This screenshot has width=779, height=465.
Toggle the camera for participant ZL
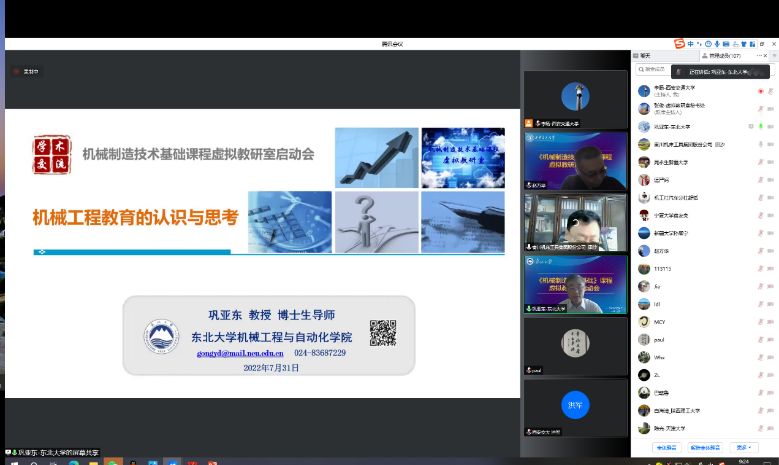click(772, 374)
